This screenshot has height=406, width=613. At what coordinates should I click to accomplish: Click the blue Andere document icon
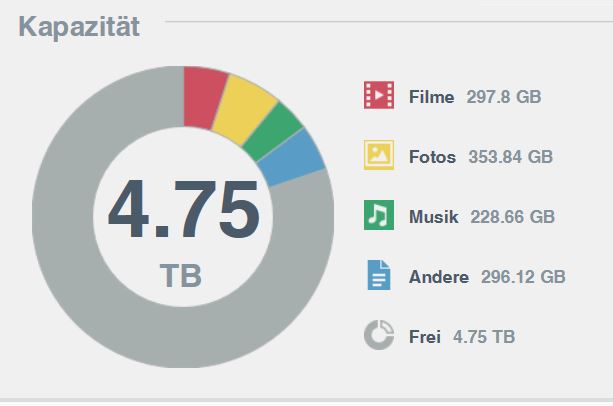point(379,275)
